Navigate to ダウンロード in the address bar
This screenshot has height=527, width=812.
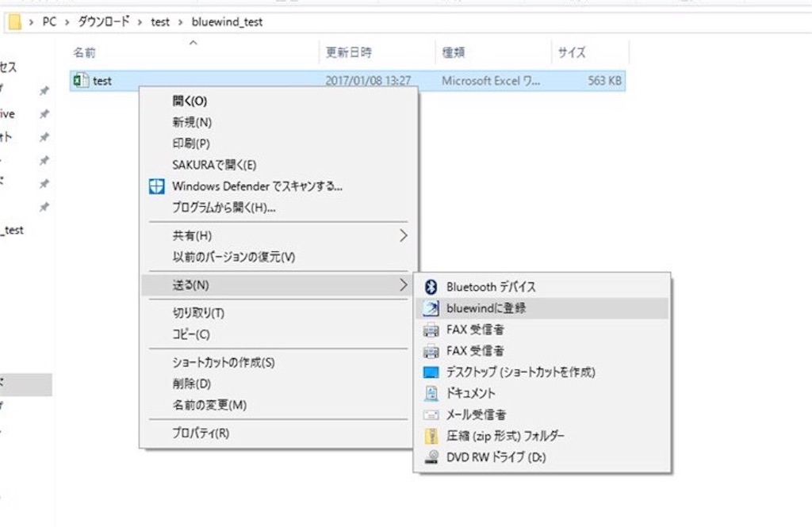(x=104, y=21)
